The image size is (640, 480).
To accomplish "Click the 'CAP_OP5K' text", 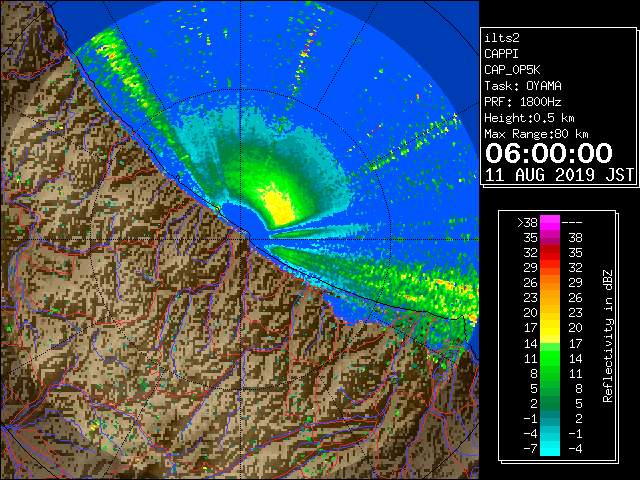I will [512, 70].
